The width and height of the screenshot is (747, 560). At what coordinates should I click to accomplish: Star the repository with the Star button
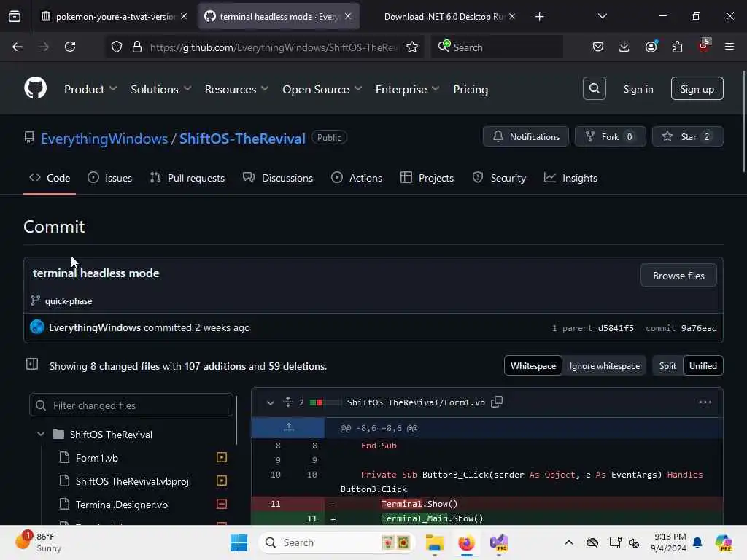point(687,136)
